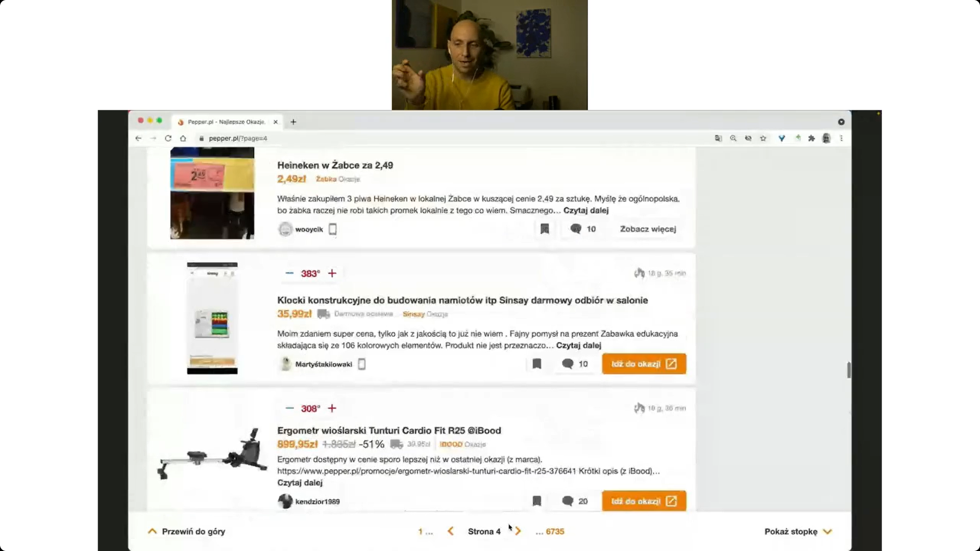The image size is (980, 551).
Task: Open the Chrome profile avatar
Action: 826,138
